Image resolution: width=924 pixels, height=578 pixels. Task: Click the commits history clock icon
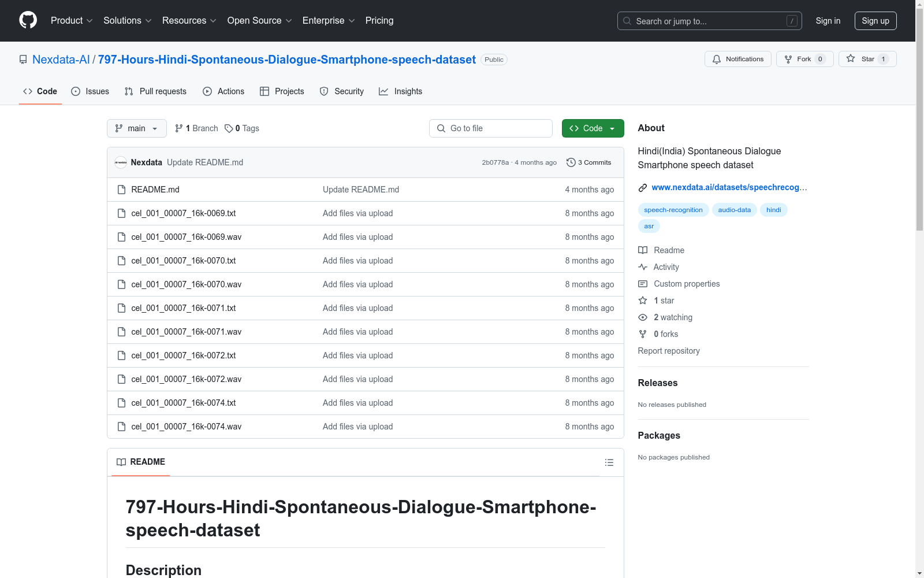click(x=571, y=162)
